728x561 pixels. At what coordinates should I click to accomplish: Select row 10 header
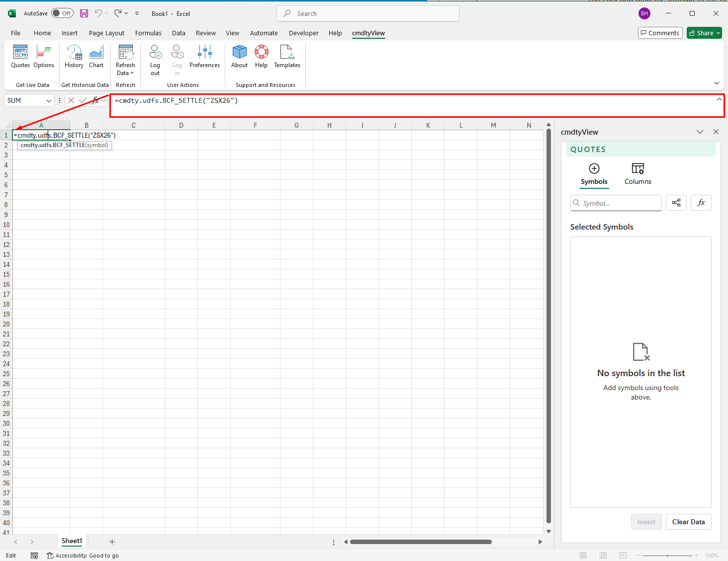click(x=6, y=225)
